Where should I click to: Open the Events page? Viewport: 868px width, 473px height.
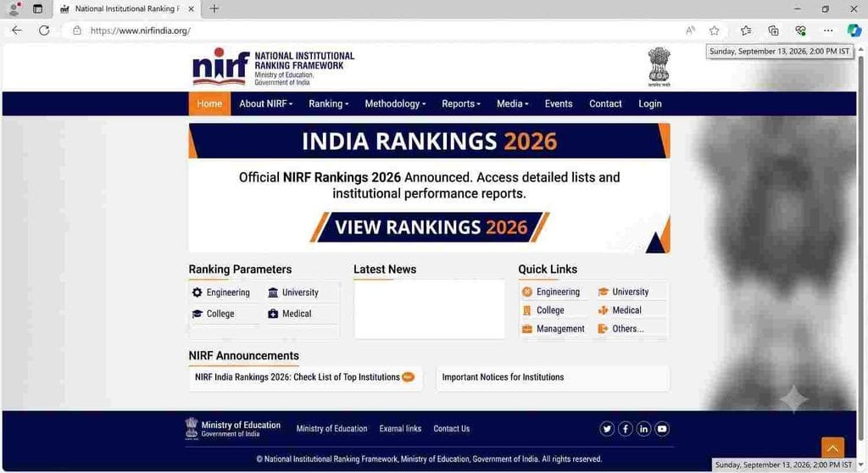[x=559, y=103]
